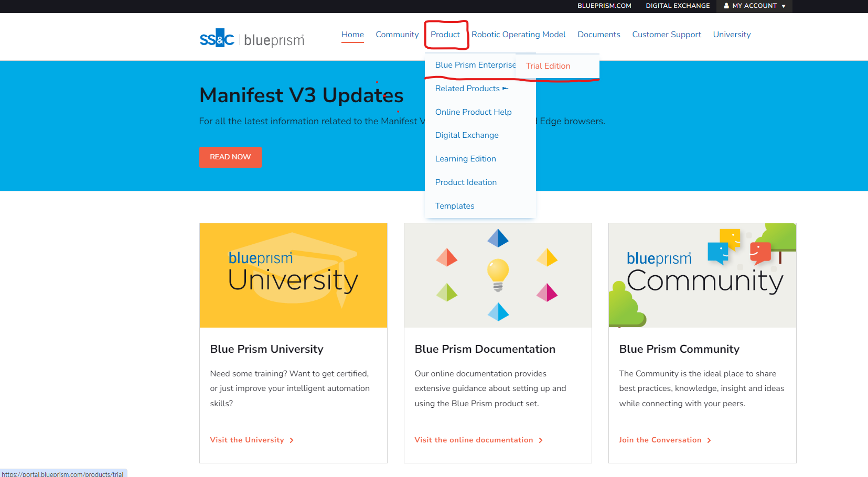Click the MY ACCOUNT dropdown arrow
The height and width of the screenshot is (477, 868).
click(784, 6)
